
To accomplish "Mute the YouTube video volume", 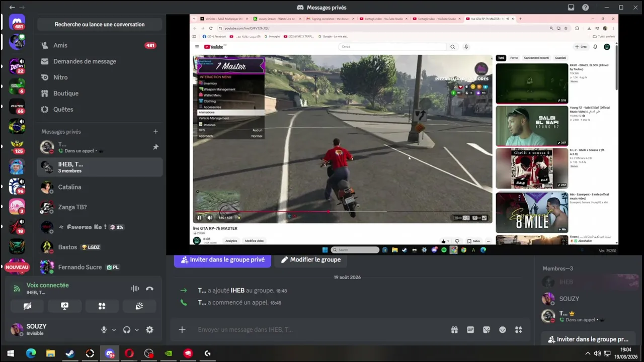I will pyautogui.click(x=210, y=218).
